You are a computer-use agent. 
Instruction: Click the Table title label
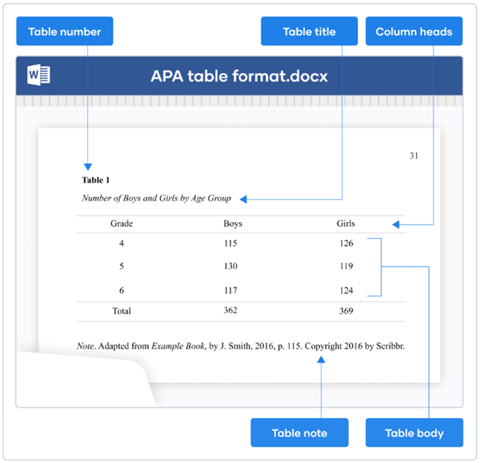[x=309, y=31]
